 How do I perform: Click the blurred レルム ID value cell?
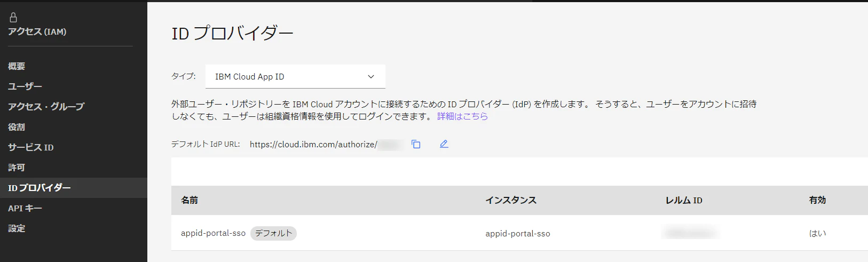(x=689, y=233)
